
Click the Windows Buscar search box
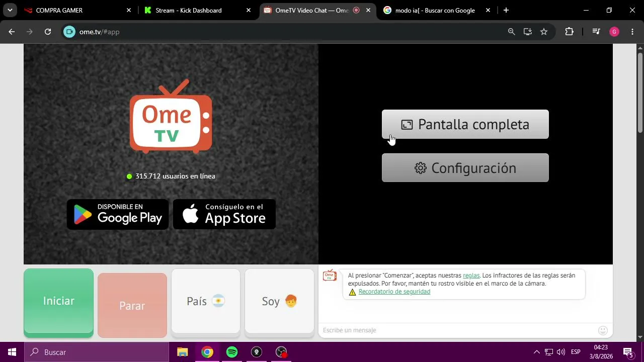[97, 352]
